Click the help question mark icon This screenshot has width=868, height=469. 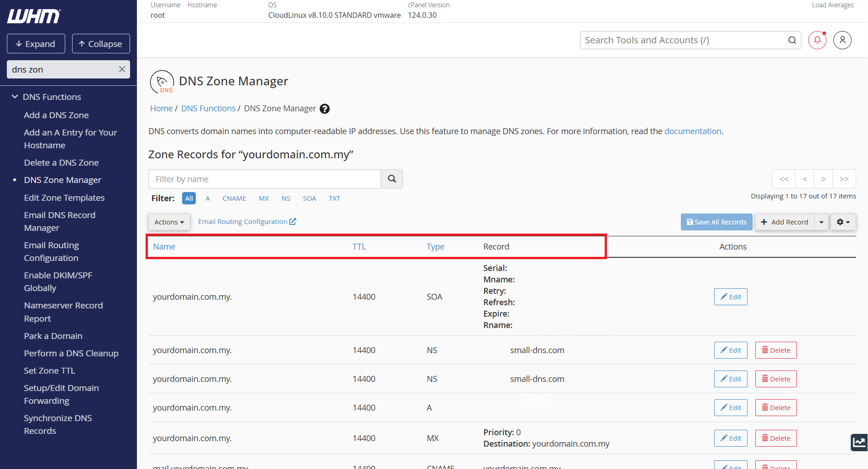coord(324,109)
